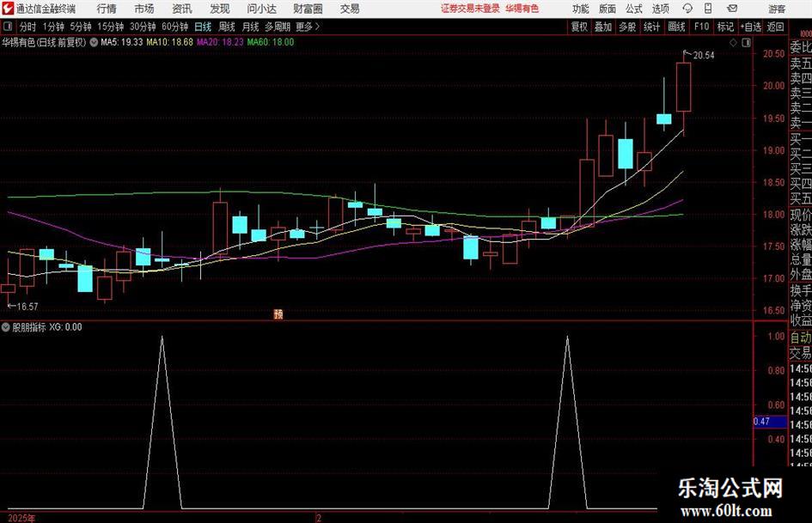This screenshot has width=812, height=523.
Task: Open the 资讯 menu
Action: tap(182, 9)
